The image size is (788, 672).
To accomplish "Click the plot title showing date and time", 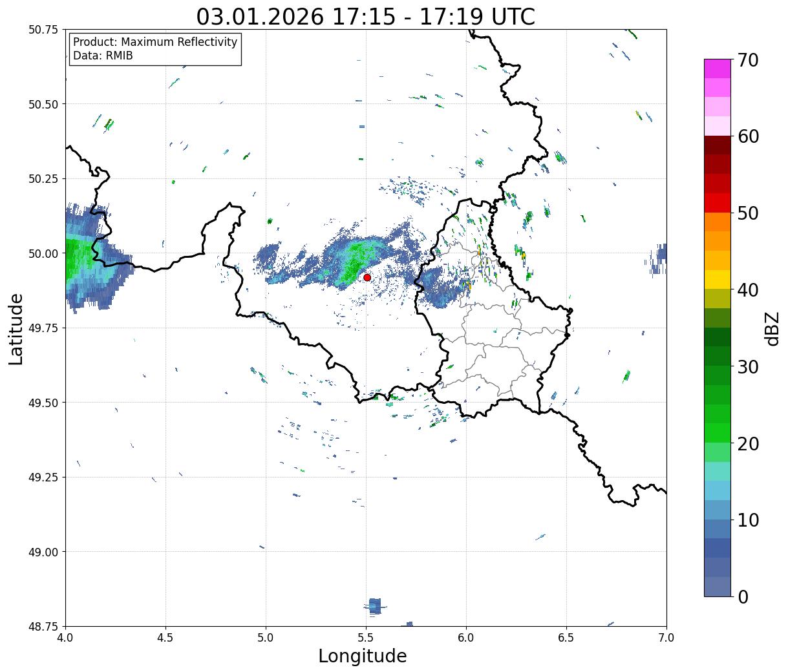I will click(366, 16).
